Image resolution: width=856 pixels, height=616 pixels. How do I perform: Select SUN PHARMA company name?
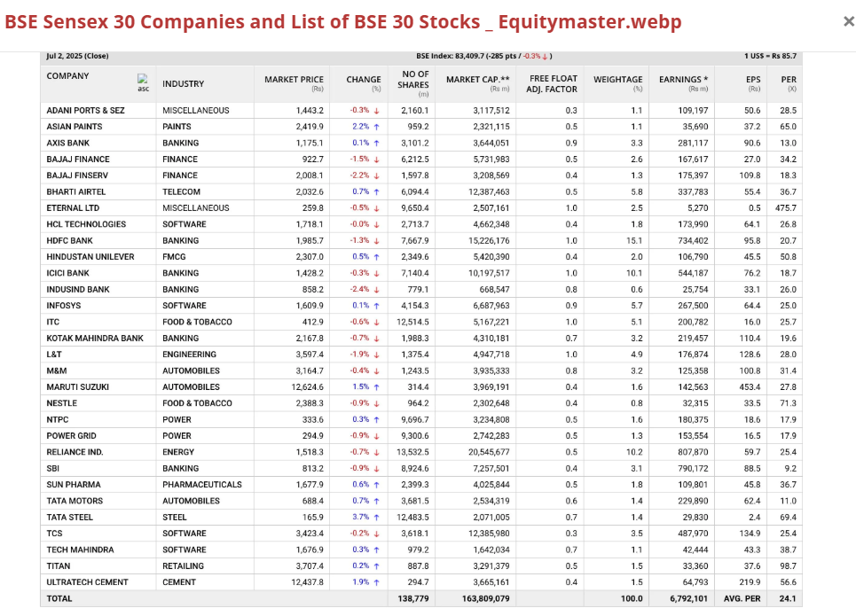pyautogui.click(x=74, y=485)
